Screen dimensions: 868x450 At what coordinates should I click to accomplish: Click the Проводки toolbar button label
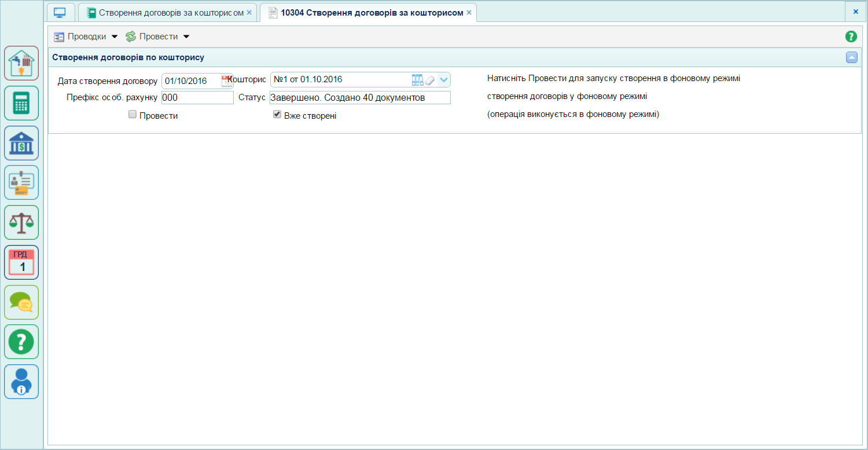tap(87, 36)
